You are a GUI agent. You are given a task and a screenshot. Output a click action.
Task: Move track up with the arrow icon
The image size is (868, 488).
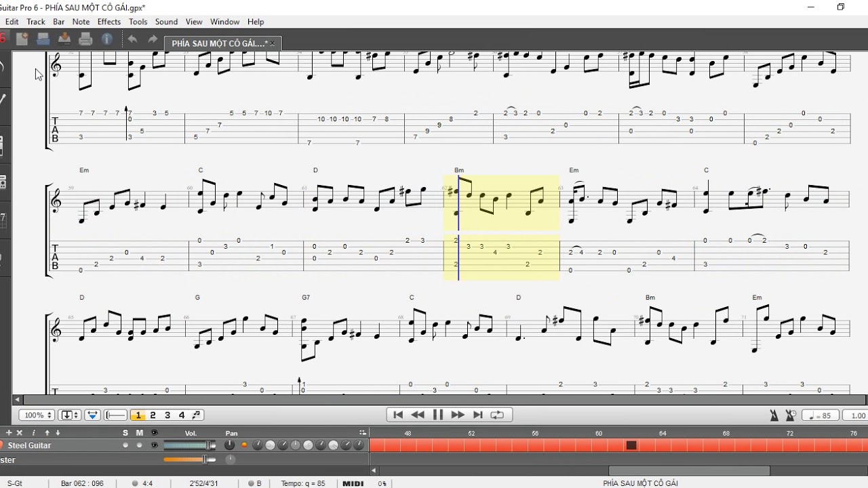(47, 432)
